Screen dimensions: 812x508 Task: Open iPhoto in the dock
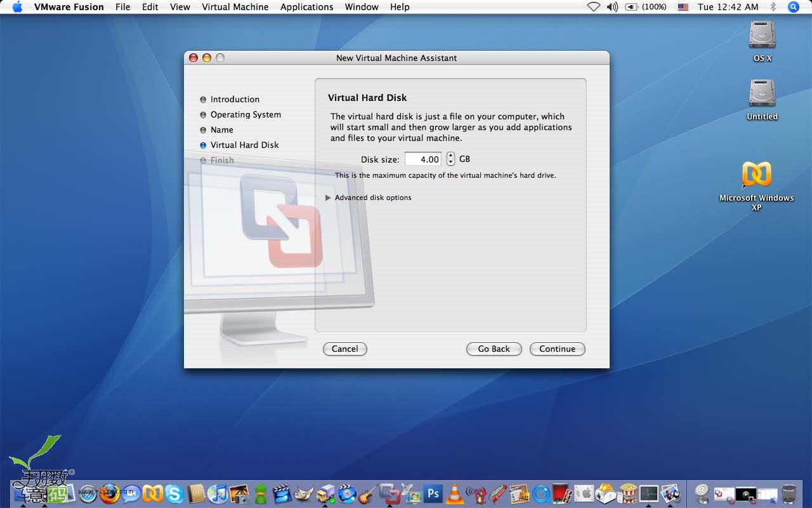pos(239,494)
